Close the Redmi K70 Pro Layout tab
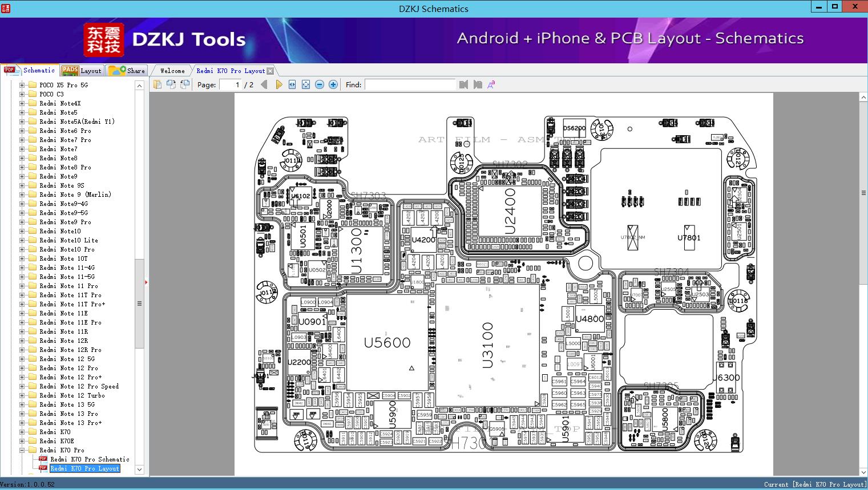The width and height of the screenshot is (868, 490). coord(271,71)
